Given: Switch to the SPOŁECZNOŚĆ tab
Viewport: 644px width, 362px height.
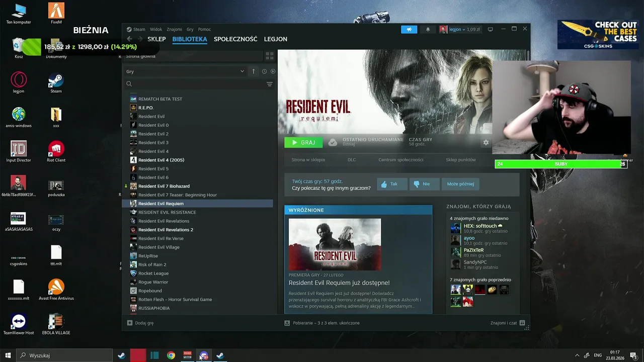Looking at the screenshot, I should 235,39.
